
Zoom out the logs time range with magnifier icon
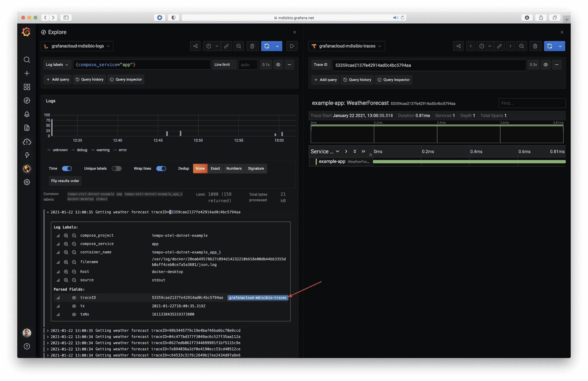(239, 46)
